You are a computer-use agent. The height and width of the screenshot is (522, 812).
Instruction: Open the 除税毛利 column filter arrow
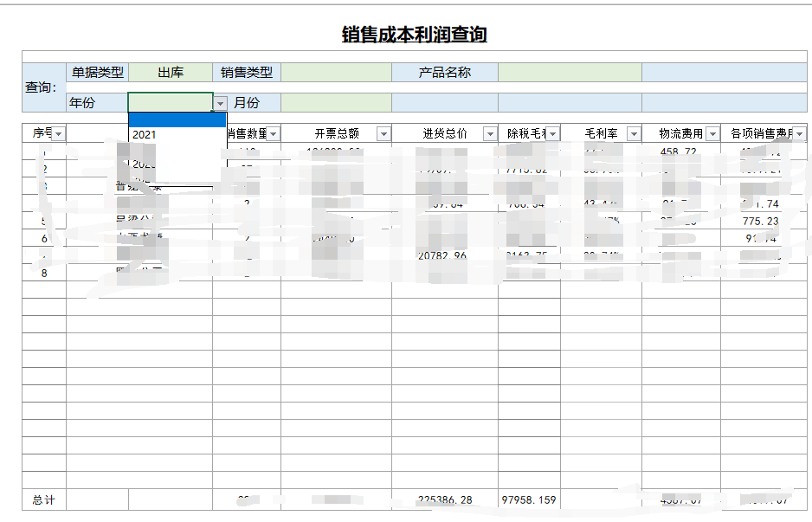point(552,133)
